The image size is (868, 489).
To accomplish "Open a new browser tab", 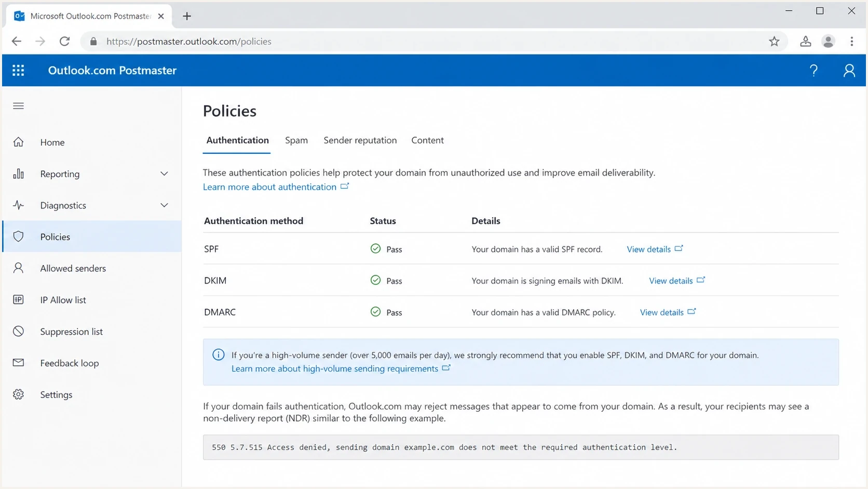I will click(x=187, y=16).
